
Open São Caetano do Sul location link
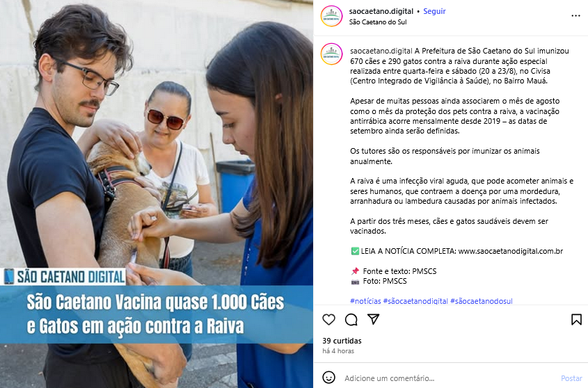pyautogui.click(x=378, y=22)
